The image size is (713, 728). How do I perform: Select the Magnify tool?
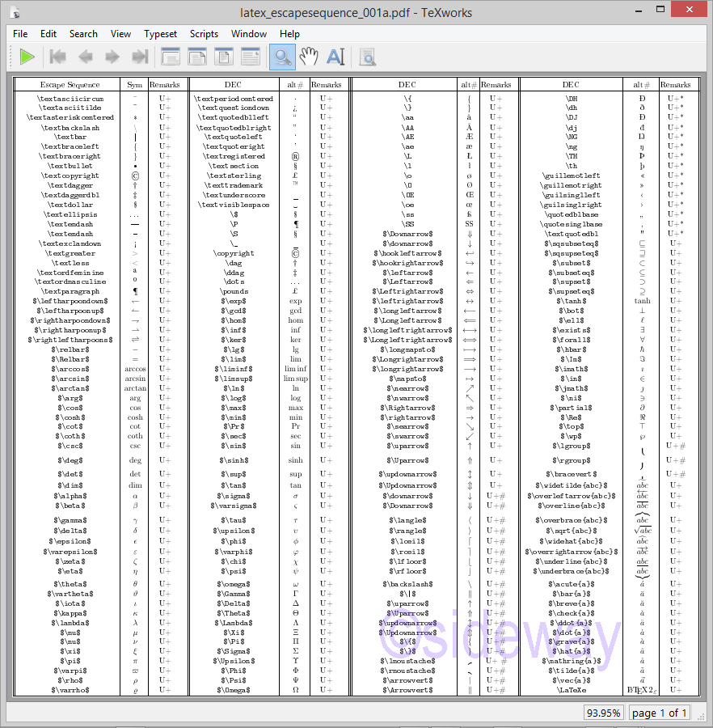tap(282, 57)
